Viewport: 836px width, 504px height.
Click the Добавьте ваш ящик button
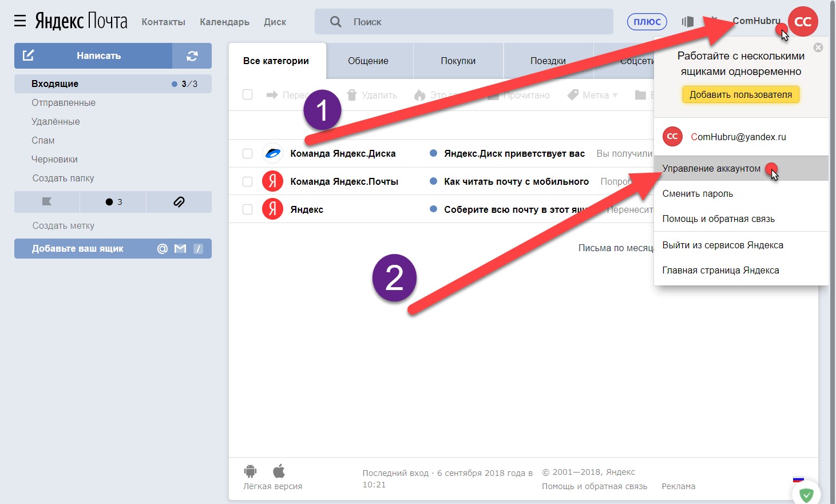coord(113,249)
